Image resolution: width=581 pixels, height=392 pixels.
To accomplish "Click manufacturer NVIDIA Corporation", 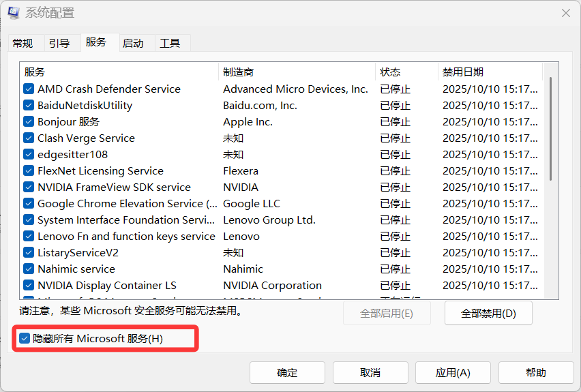I will point(272,285).
